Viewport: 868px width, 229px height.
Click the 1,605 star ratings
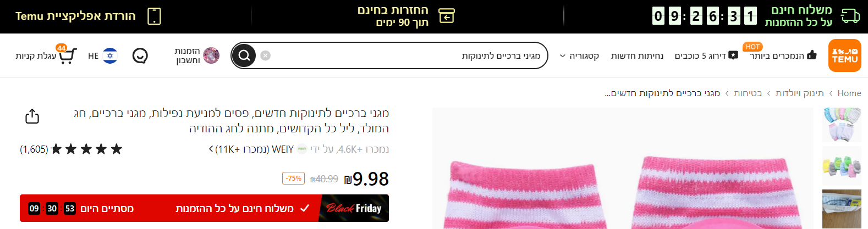point(71,149)
